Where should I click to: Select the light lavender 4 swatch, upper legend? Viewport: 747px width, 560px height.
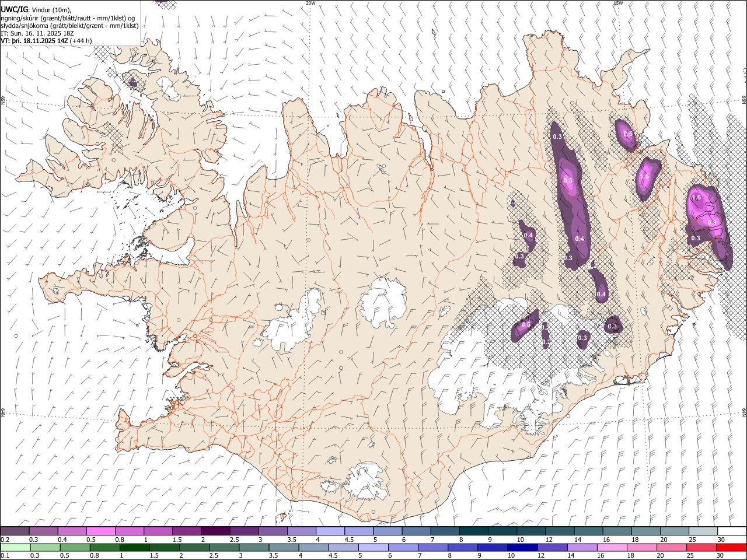[330, 531]
